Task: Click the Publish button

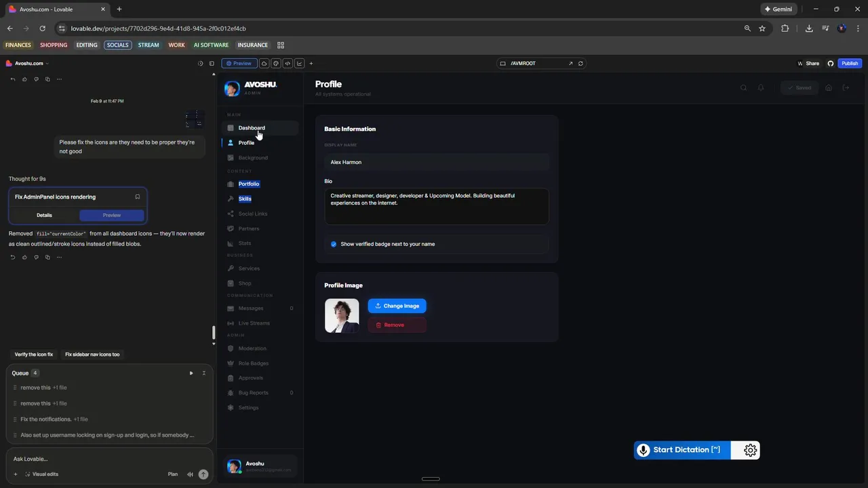Action: tap(850, 63)
